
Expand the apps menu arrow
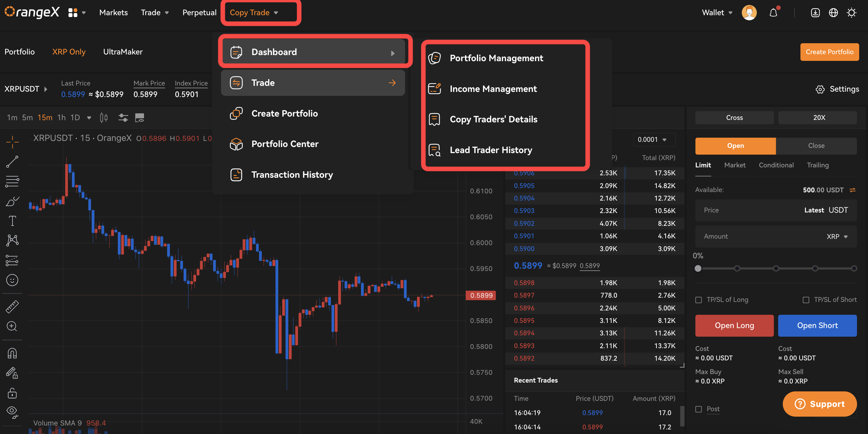[84, 13]
